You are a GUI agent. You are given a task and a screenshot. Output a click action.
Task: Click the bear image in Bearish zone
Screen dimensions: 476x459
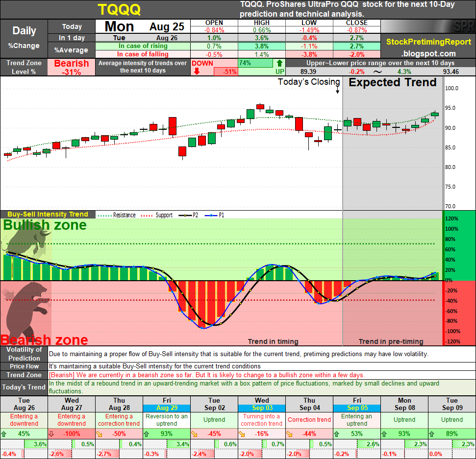(26, 310)
